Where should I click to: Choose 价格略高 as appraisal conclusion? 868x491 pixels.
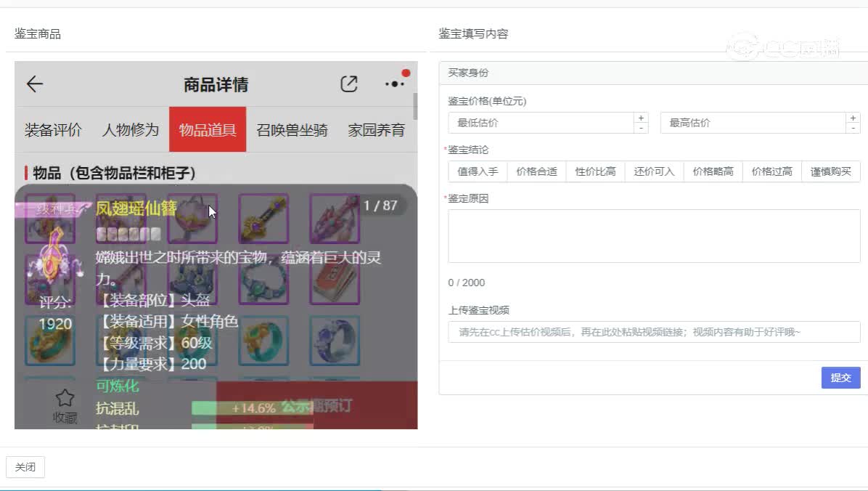pos(713,172)
